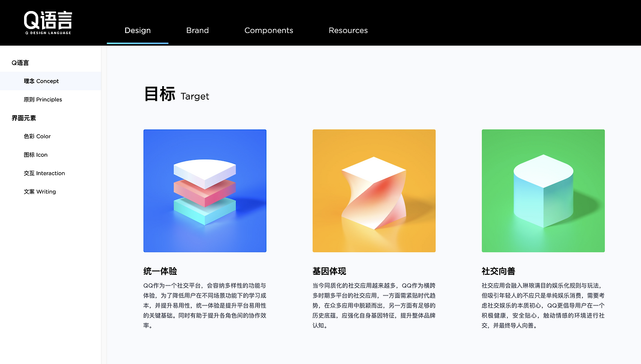Click the 界面元素 sidebar section heading
Viewport: 641px width, 364px height.
click(24, 118)
